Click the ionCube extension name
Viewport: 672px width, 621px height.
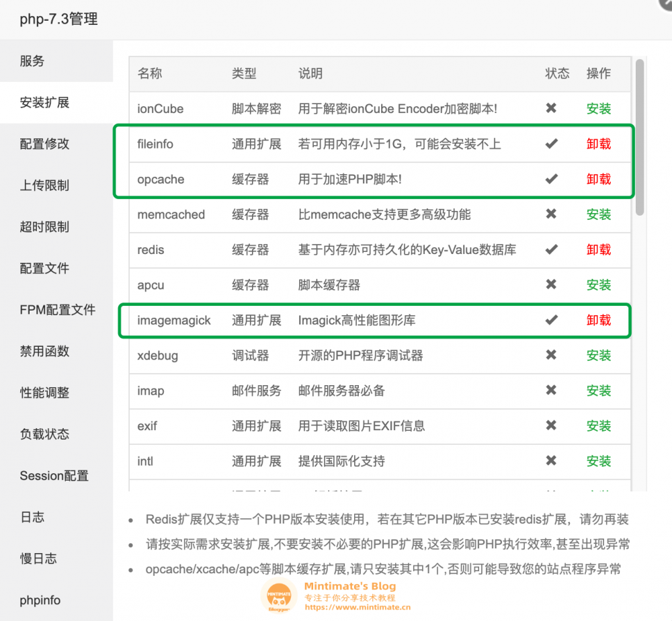[x=161, y=109]
